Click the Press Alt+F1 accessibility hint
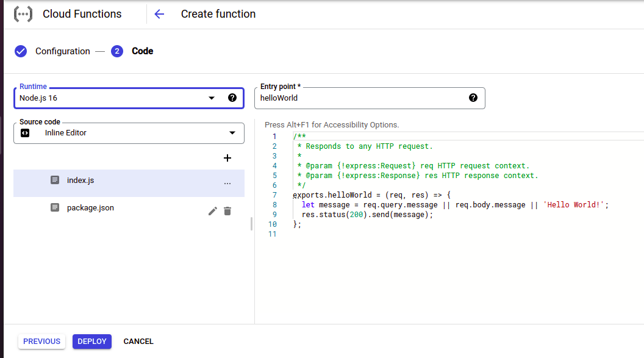The width and height of the screenshot is (644, 358). (x=332, y=125)
